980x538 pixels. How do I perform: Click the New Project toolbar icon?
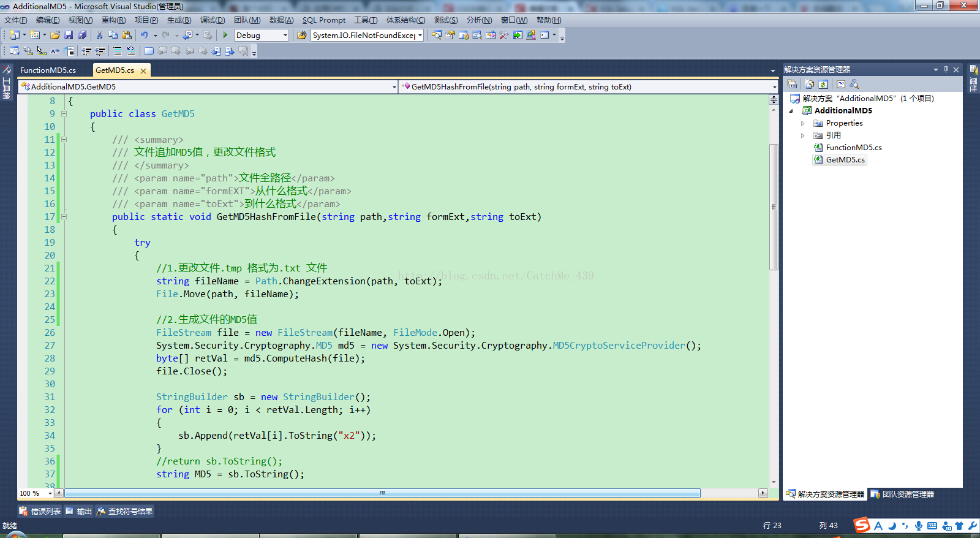pyautogui.click(x=14, y=35)
